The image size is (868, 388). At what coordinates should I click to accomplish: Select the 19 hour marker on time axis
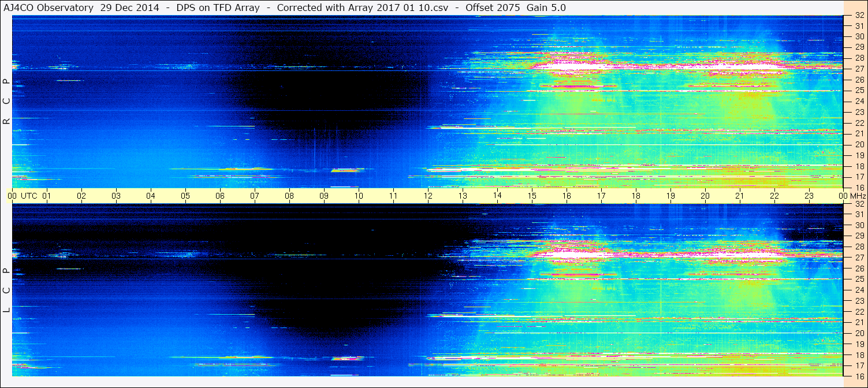point(670,196)
